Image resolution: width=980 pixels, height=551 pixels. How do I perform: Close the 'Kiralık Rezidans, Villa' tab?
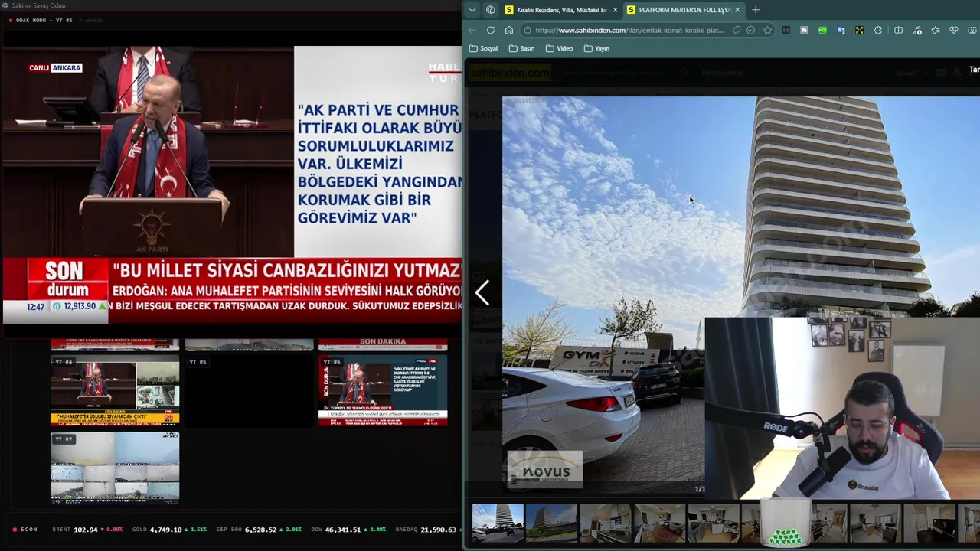tap(615, 10)
